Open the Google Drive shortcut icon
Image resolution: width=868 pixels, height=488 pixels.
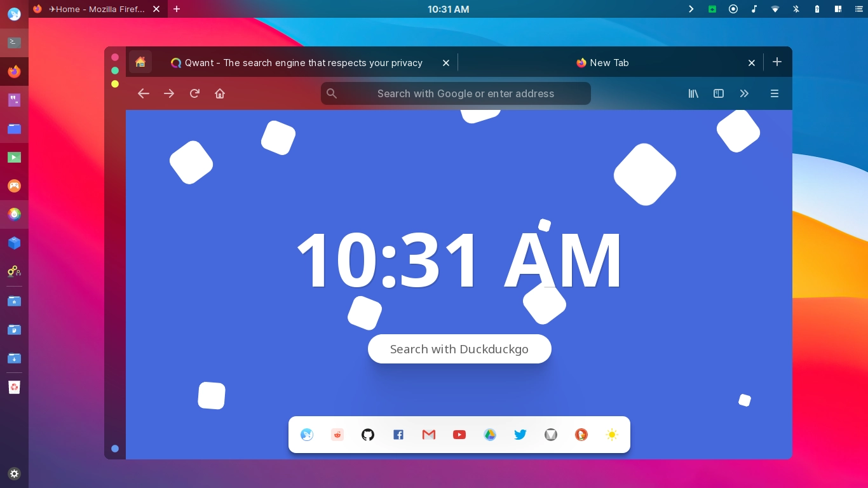(x=490, y=435)
